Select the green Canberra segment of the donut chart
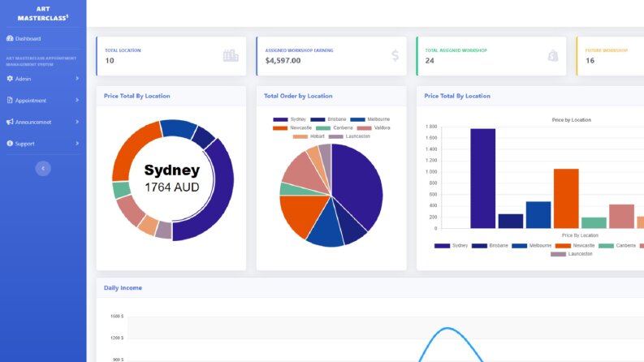The width and height of the screenshot is (644, 362). [121, 190]
